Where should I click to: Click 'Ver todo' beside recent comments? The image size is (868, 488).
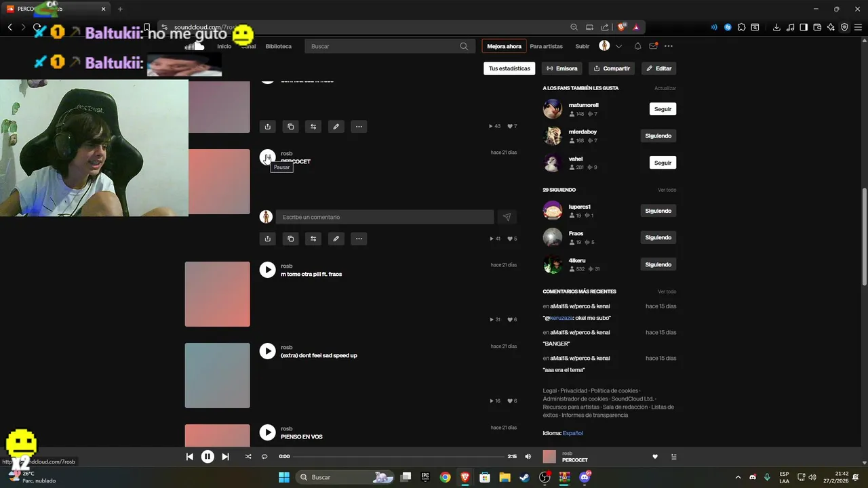tap(667, 291)
